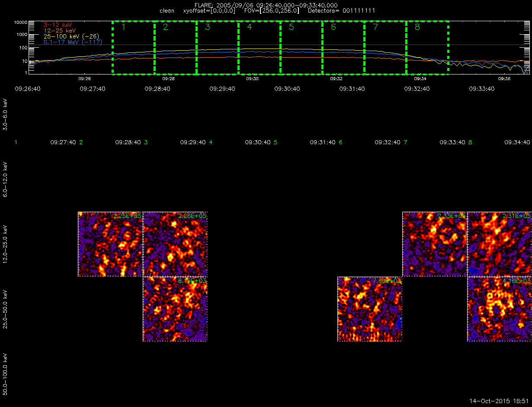532x407 pixels.
Task: Click the '14-Oct-2015 18:51' timestamp
Action: pos(499,401)
